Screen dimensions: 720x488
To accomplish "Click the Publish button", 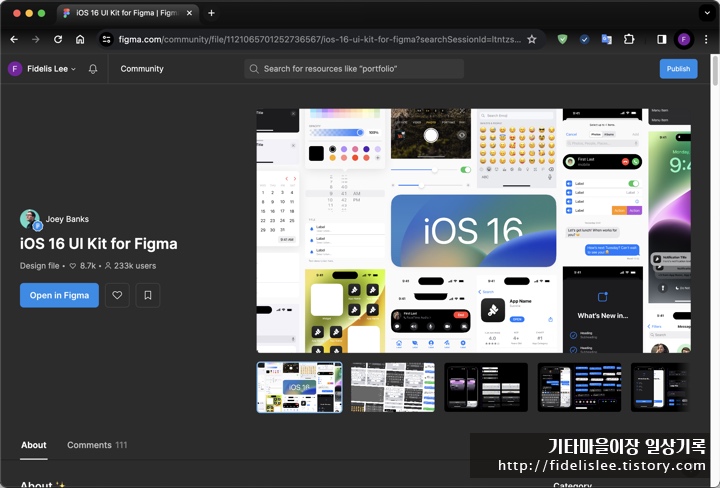I will (x=678, y=69).
